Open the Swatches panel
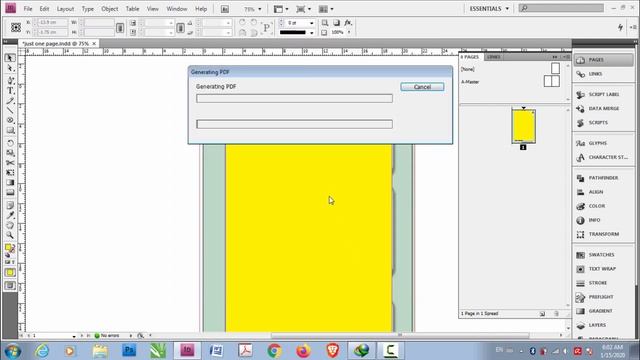640x360 pixels. point(604,255)
